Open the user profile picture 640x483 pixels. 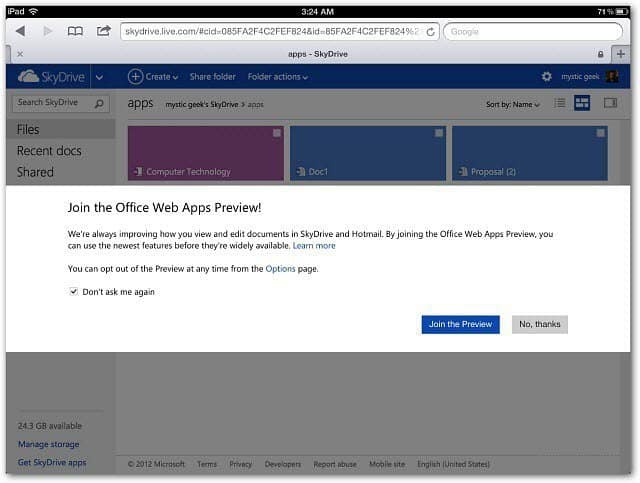pyautogui.click(x=611, y=76)
